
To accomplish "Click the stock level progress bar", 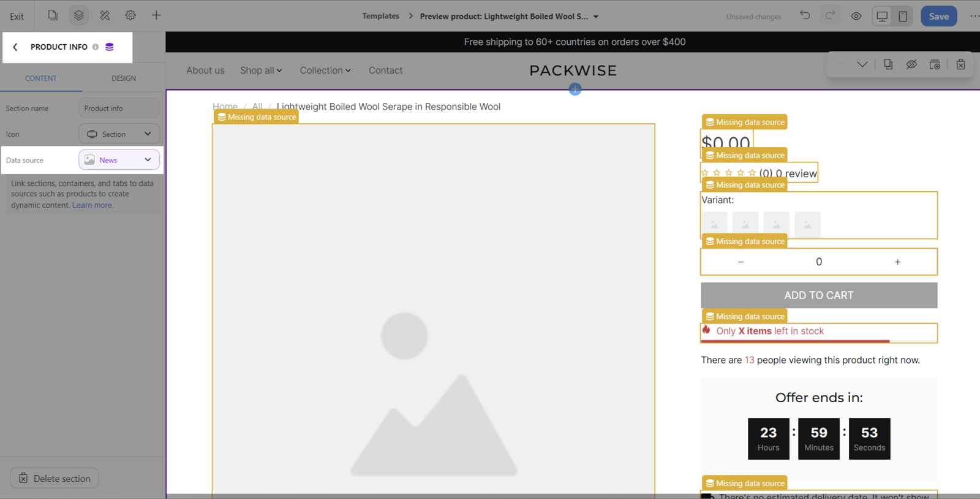I will coord(819,341).
